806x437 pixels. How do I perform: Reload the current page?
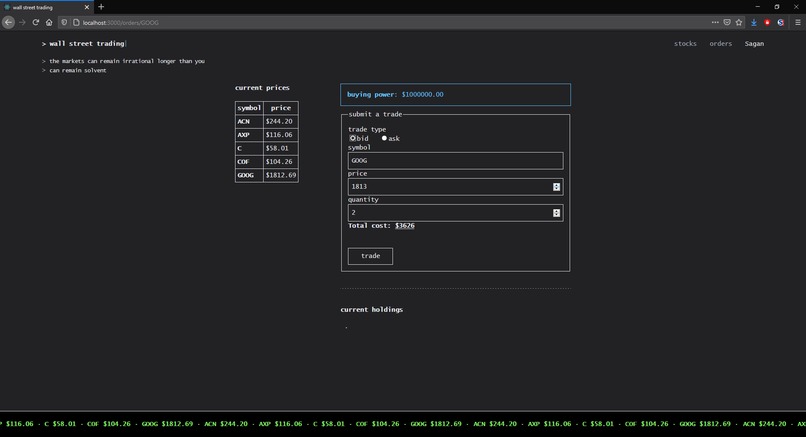coord(35,23)
